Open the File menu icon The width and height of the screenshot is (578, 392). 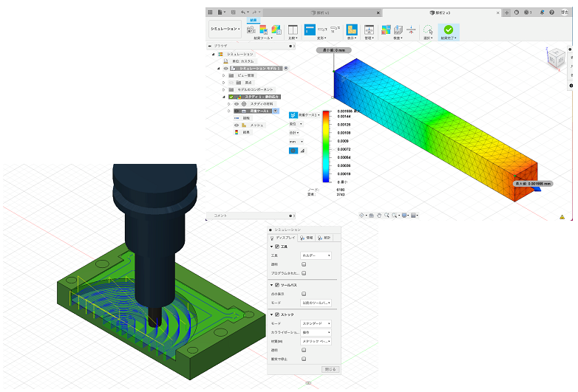[220, 12]
